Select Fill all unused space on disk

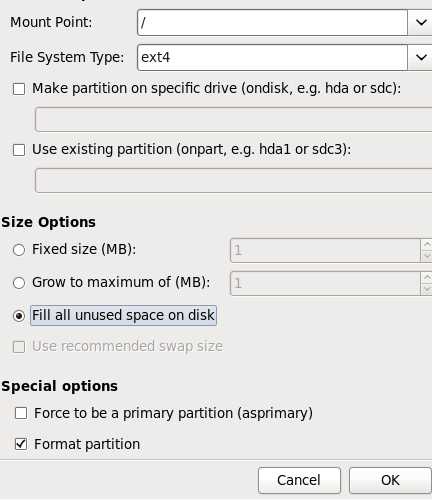[19, 316]
